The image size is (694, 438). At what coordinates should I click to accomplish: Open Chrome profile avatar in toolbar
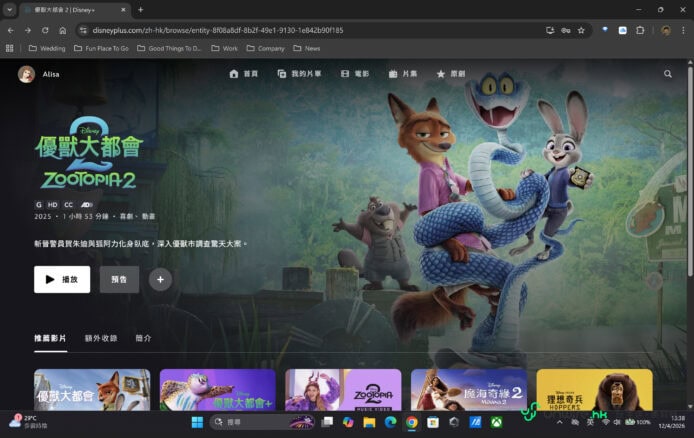[x=666, y=31]
